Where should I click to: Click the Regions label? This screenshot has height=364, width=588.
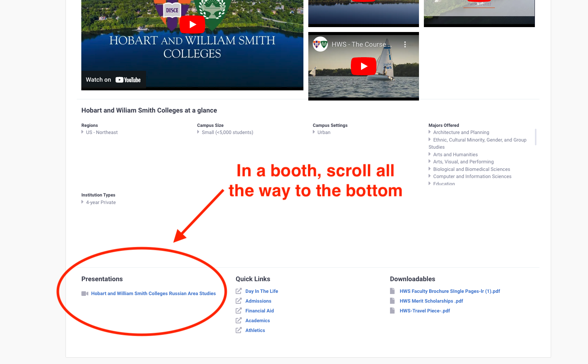point(90,125)
